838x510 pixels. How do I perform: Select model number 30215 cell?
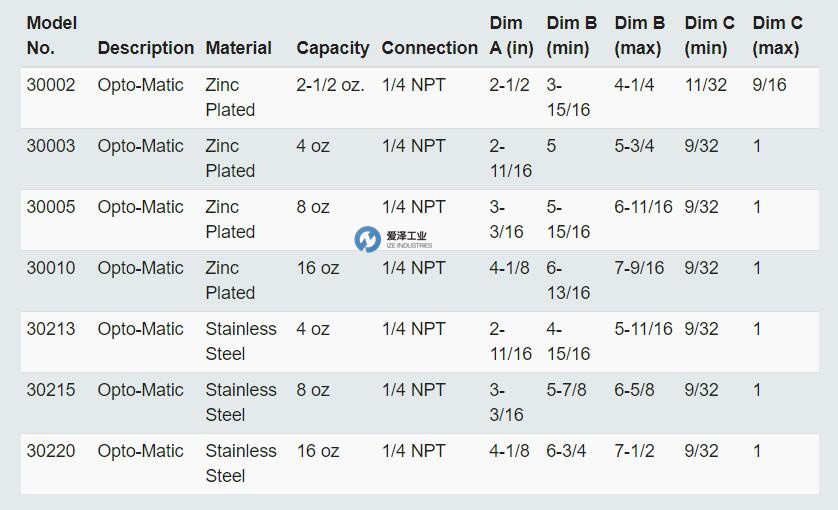[51, 391]
